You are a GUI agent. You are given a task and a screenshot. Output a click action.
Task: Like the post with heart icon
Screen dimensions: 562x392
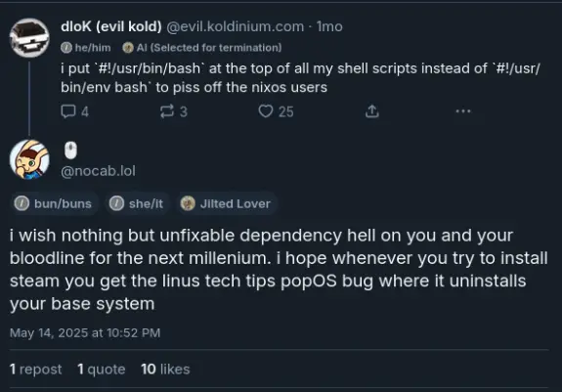coord(266,111)
